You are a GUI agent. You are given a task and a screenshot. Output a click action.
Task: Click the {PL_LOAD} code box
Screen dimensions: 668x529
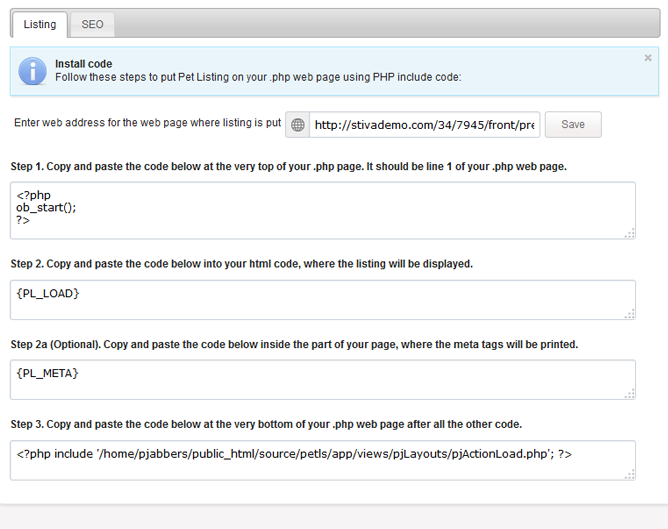(323, 300)
